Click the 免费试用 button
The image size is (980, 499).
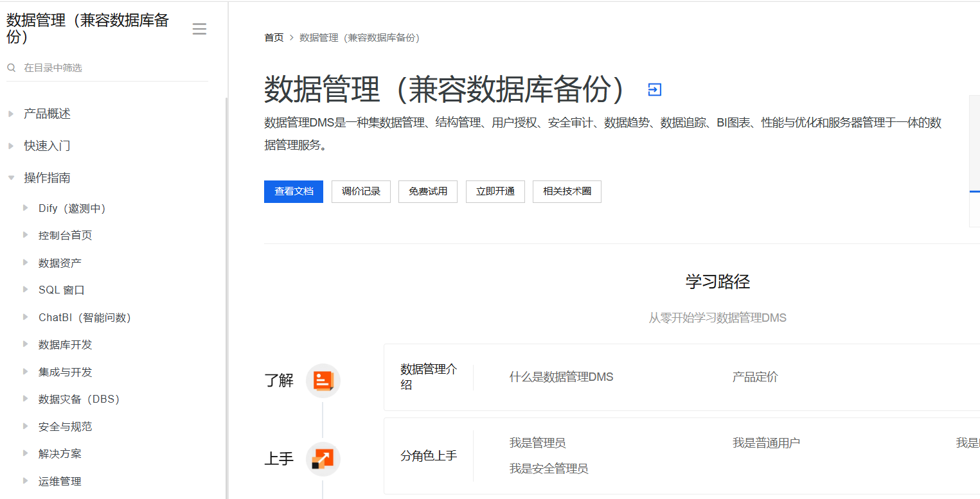[x=428, y=191]
